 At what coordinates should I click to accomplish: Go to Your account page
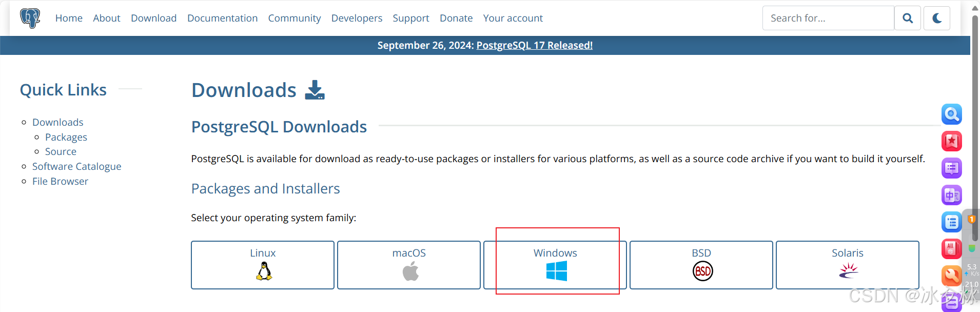pyautogui.click(x=513, y=18)
